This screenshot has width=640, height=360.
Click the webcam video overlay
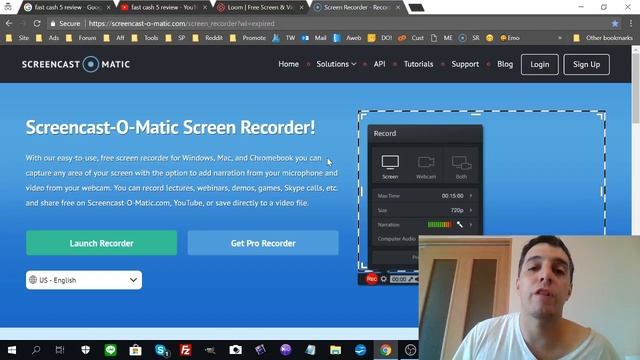tap(529, 298)
